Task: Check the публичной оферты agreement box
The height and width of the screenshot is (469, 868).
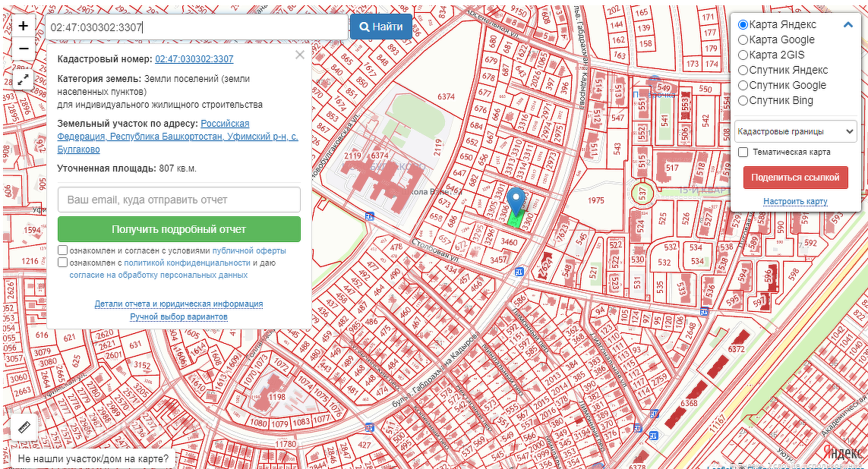Action: point(63,250)
